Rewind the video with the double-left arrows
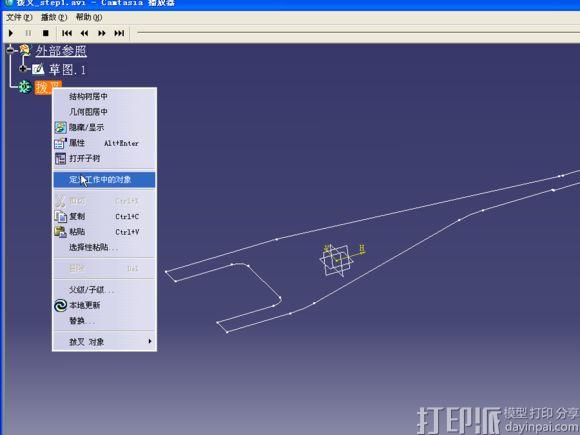The height and width of the screenshot is (435, 580). point(84,33)
